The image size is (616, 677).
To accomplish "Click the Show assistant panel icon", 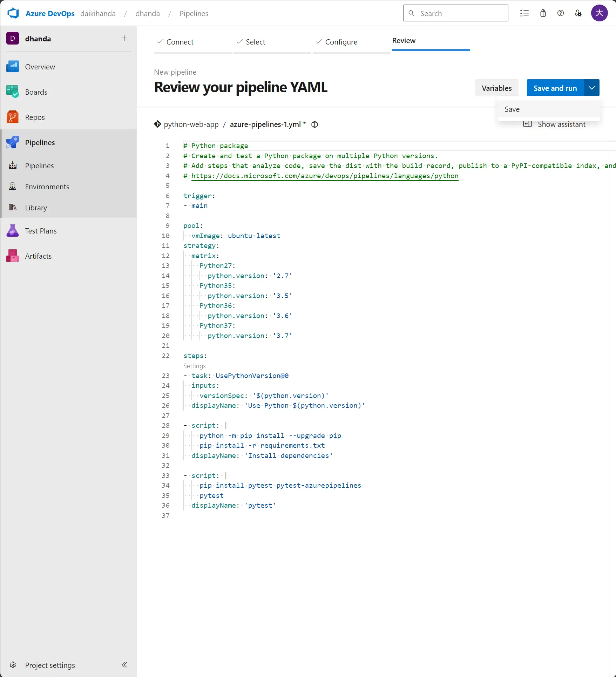I will tap(527, 124).
